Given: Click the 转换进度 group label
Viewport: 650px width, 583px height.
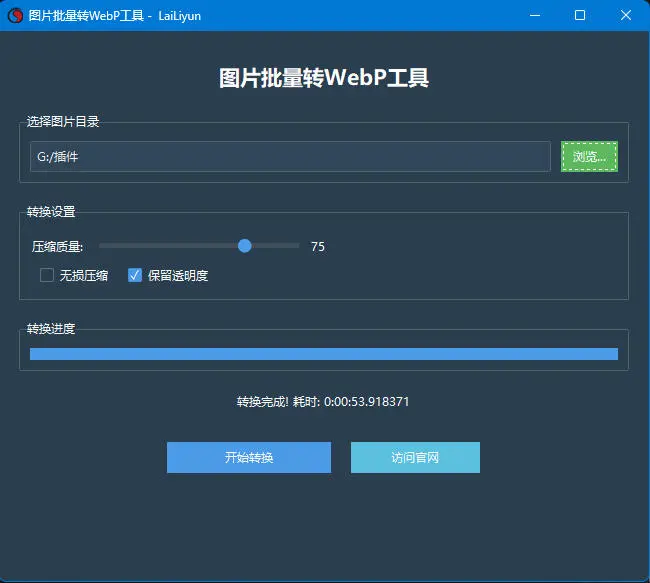Looking at the screenshot, I should (51, 328).
